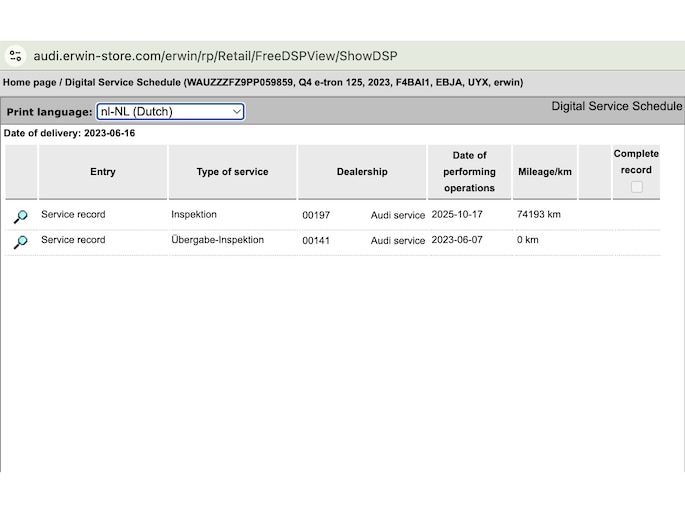Select the Inspektion service type cell
The height and width of the screenshot is (513, 685).
194,215
